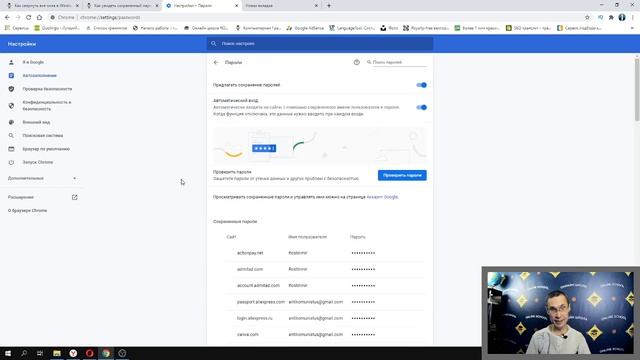Open the taskbar search icon
Viewport: 640px width, 360px height.
point(24,353)
